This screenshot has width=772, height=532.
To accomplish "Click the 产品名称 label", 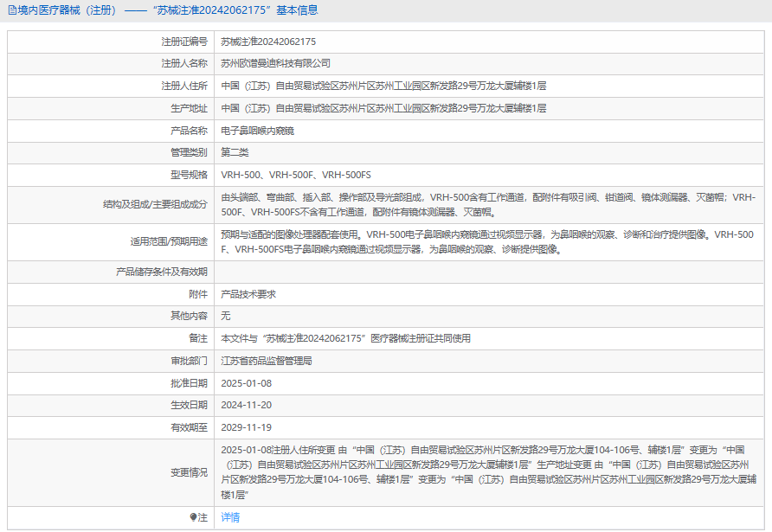I will (x=189, y=131).
